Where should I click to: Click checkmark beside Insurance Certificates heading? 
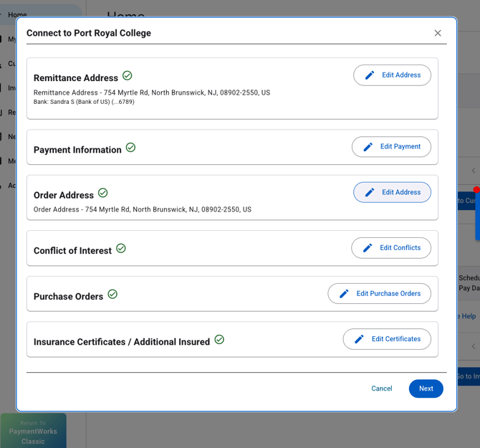click(x=219, y=339)
